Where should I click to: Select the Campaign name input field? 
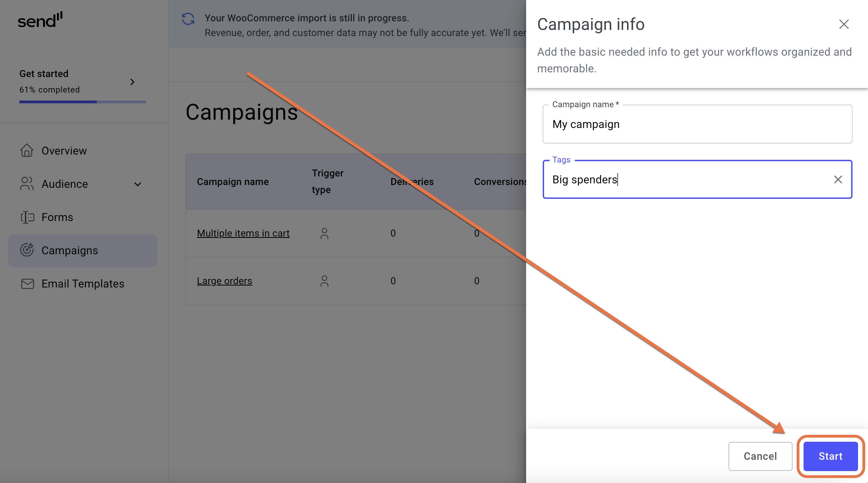[697, 124]
